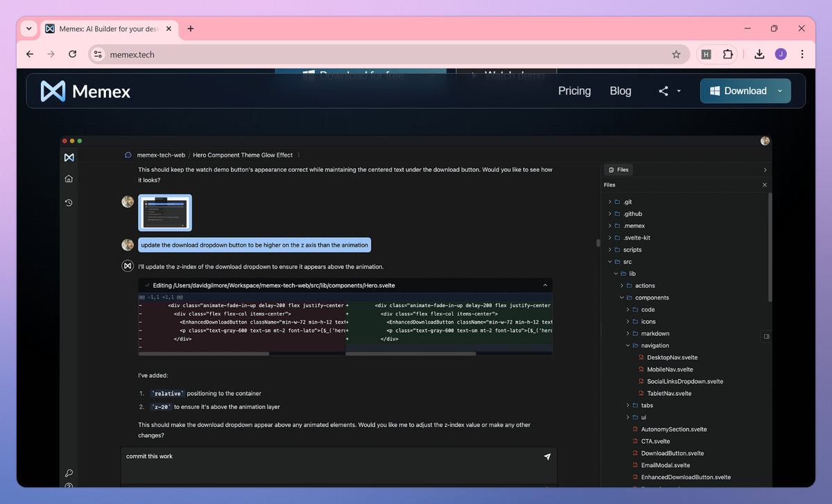Open SocialLinksDropdown.svelte file
The image size is (832, 504).
point(685,381)
